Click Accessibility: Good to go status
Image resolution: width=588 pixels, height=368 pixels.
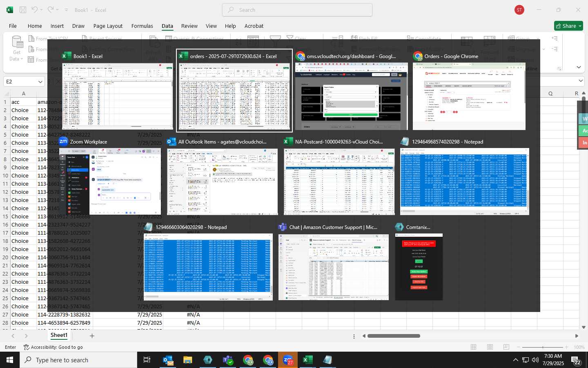tap(53, 347)
